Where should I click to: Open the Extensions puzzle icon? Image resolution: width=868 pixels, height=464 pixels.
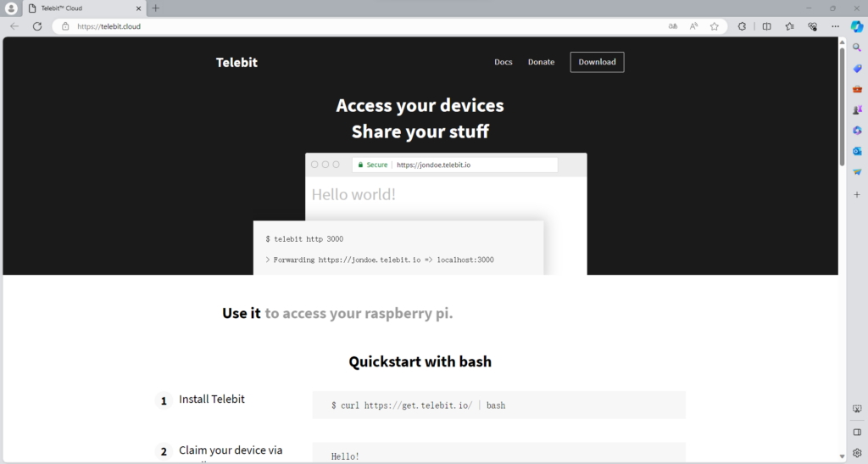click(742, 26)
